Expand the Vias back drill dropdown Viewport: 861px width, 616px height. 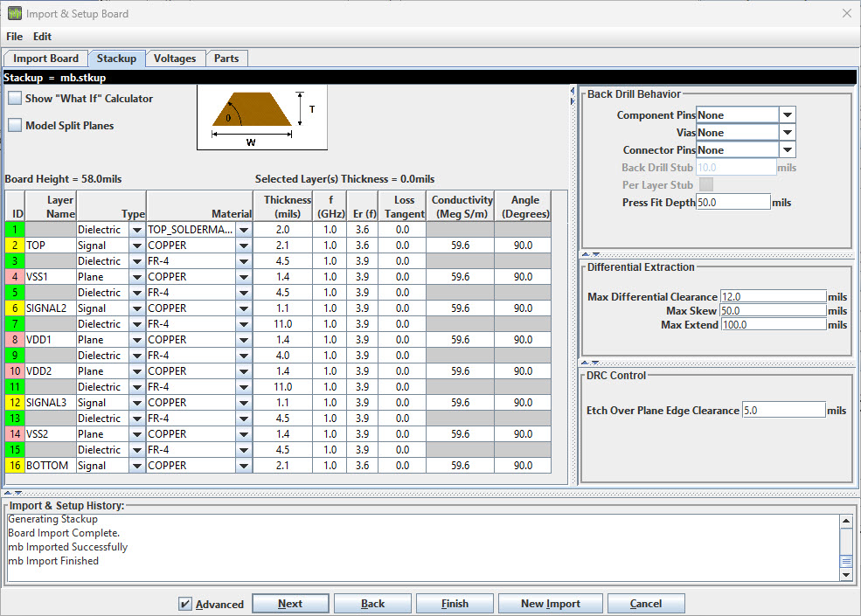click(x=787, y=133)
